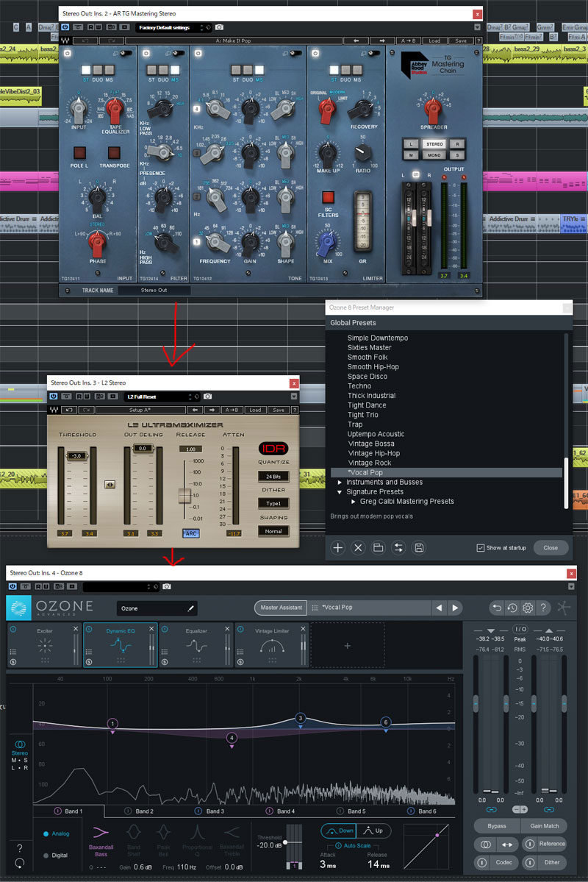Click the Waves logo in TG Mastering toolbar

pos(65,40)
